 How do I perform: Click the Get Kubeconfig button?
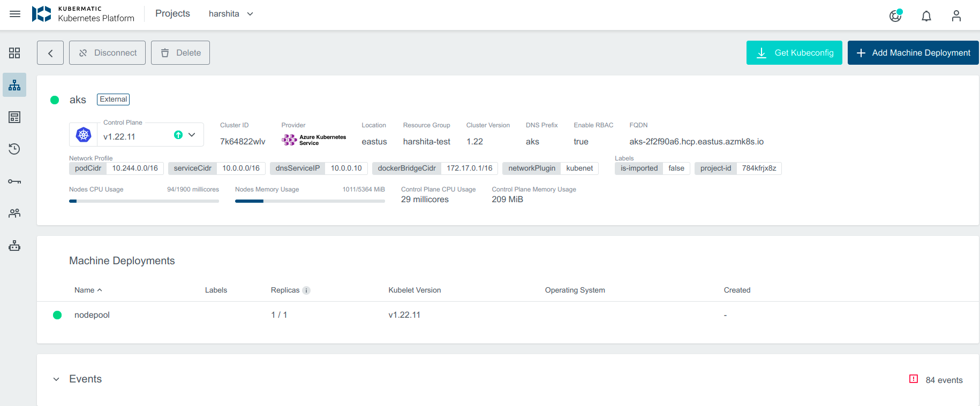[794, 53]
